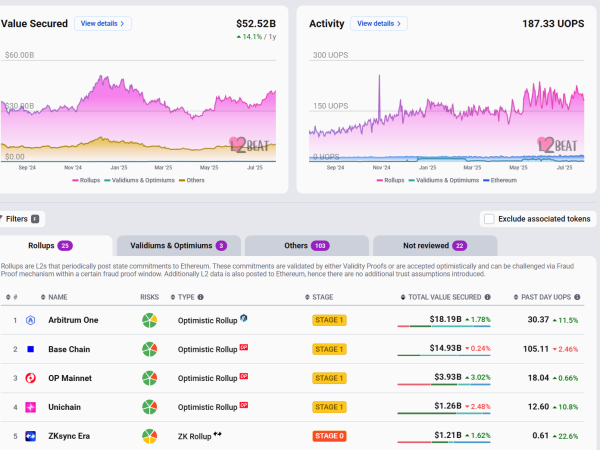Click info icon next to Total Value Secured

(x=488, y=297)
